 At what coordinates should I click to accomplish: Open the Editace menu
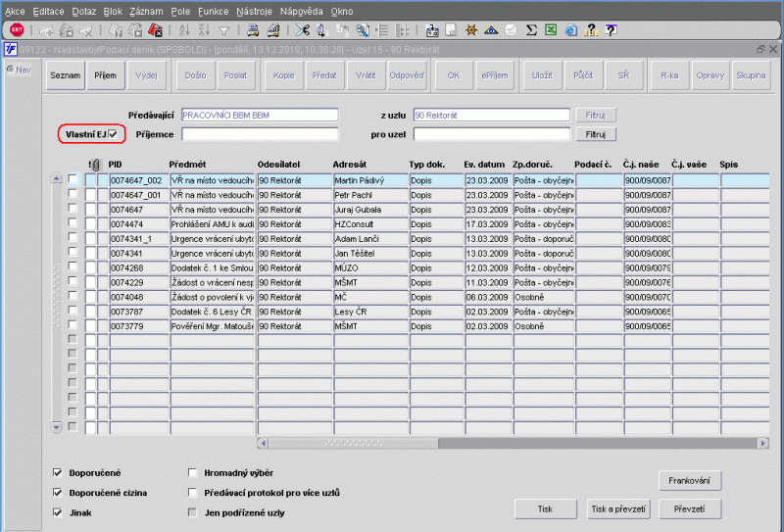tap(48, 11)
